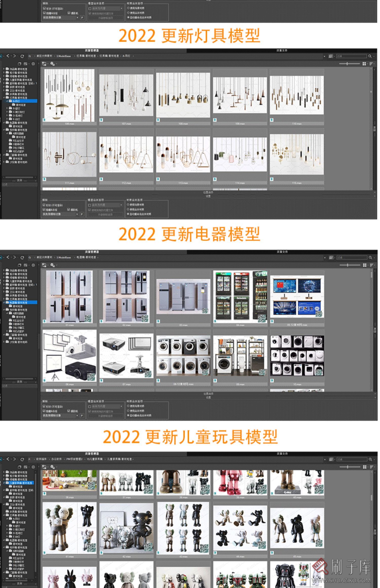The height and width of the screenshot is (588, 380).
Task: Go forward in the appliance models browser
Action: (14, 257)
